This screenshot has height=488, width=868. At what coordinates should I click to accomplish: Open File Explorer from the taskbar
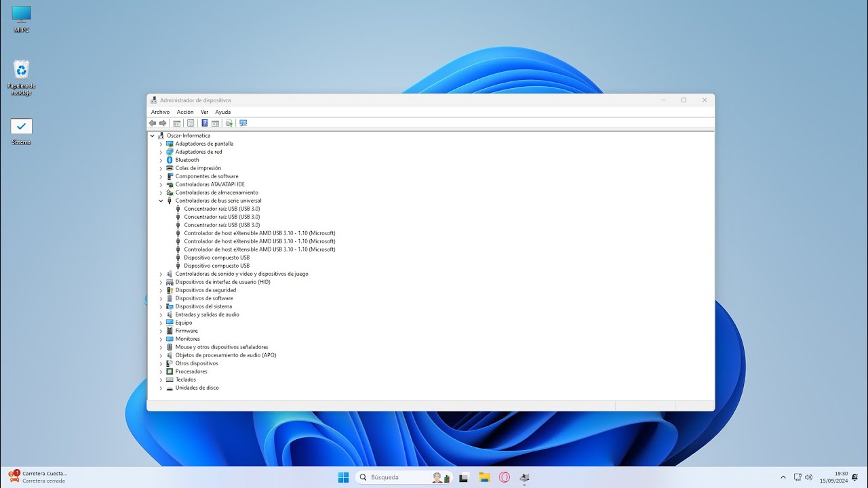(484, 477)
